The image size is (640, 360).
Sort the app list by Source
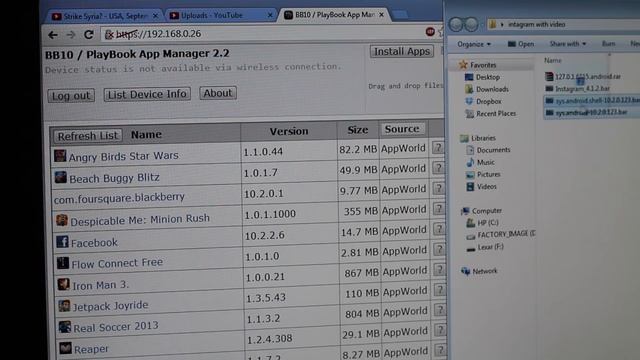click(402, 129)
